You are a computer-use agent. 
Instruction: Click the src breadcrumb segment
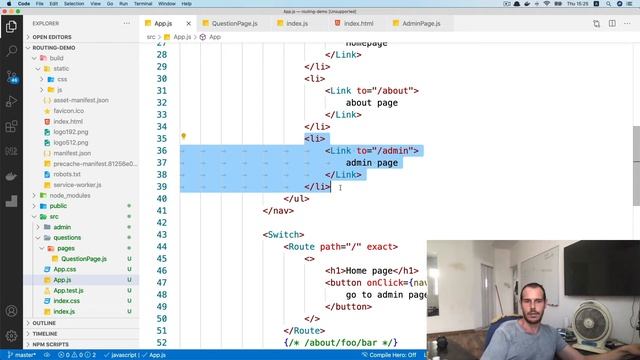[x=151, y=37]
